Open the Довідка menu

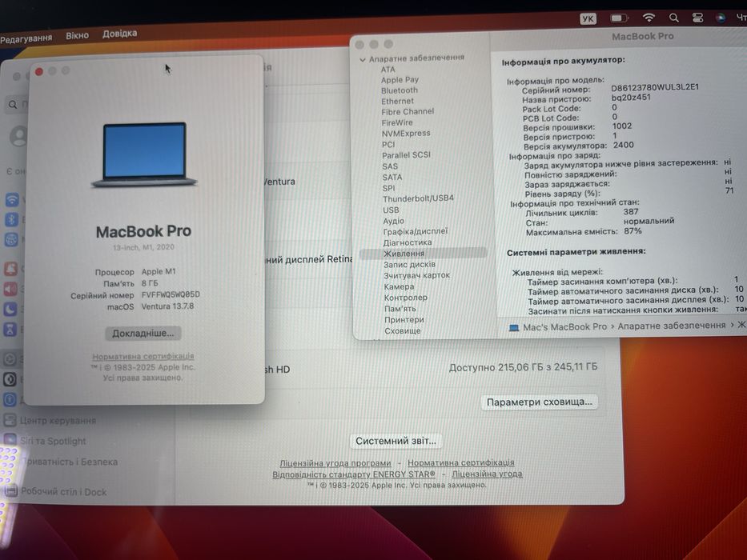pyautogui.click(x=119, y=34)
